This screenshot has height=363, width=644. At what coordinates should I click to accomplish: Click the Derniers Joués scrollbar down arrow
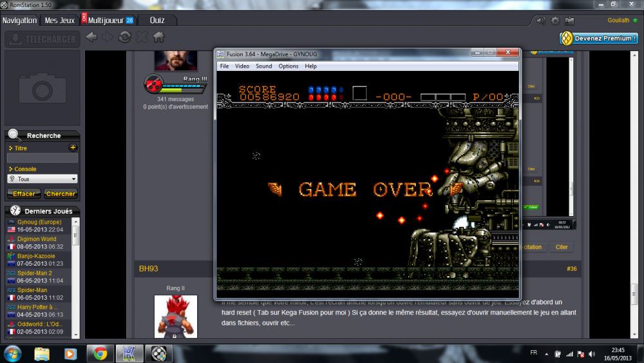click(x=75, y=335)
